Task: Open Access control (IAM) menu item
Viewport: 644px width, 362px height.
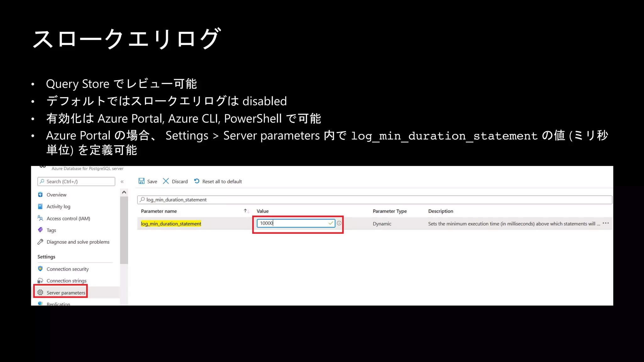Action: point(68,218)
